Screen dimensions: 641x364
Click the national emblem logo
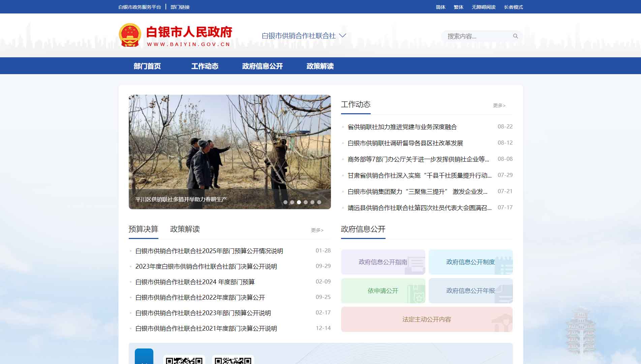[130, 35]
